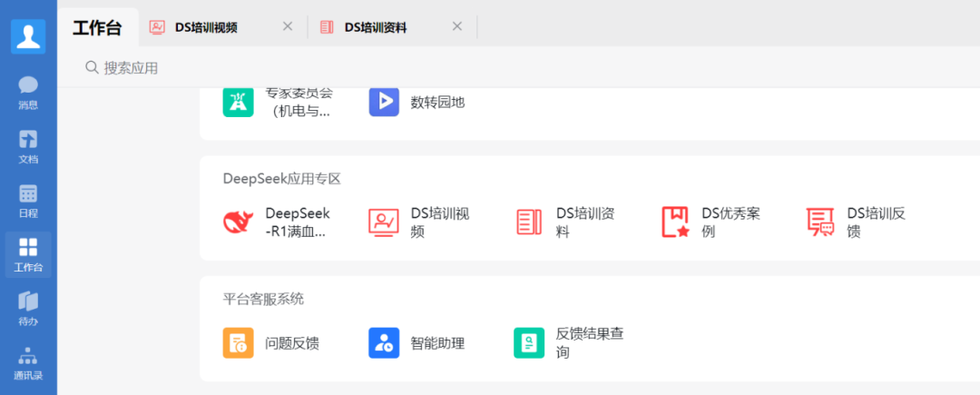The width and height of the screenshot is (980, 395).
Task: Close the DS培训资料 tab
Action: pos(456,26)
